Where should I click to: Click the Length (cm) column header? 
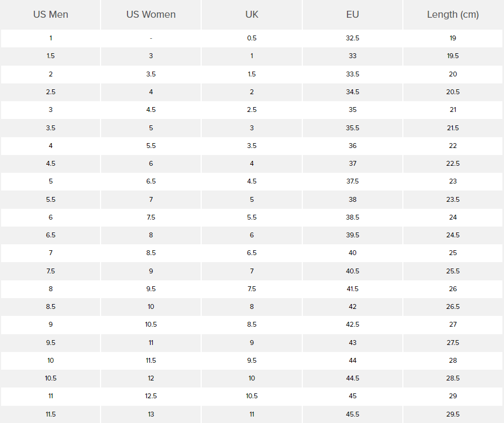tap(453, 15)
